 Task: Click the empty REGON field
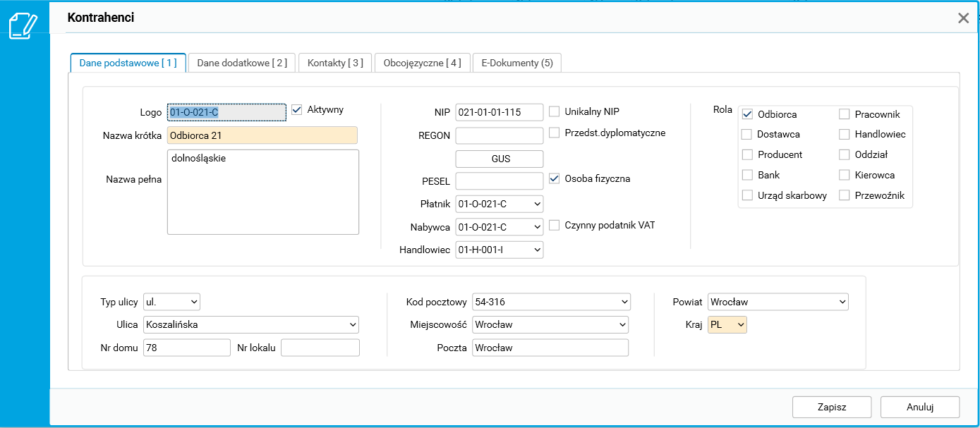(500, 135)
